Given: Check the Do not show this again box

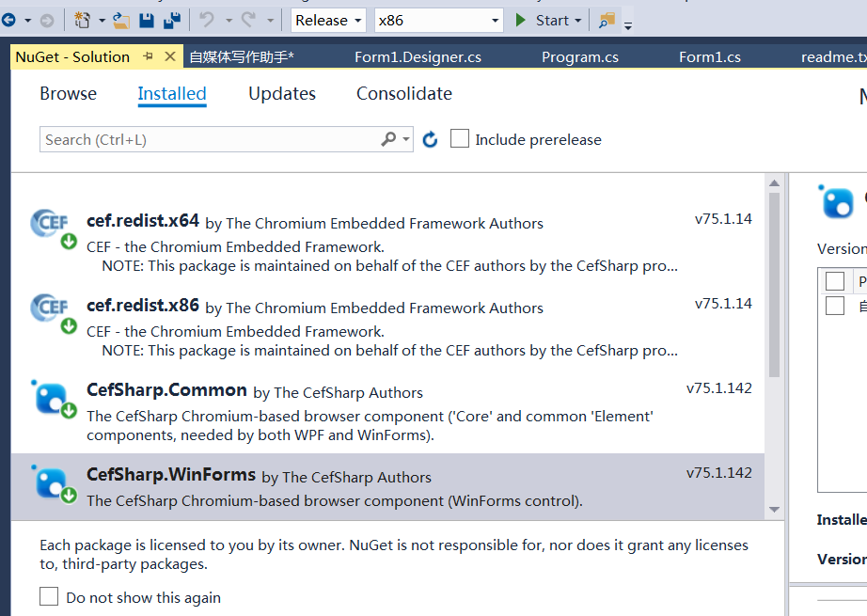Looking at the screenshot, I should pyautogui.click(x=49, y=597).
